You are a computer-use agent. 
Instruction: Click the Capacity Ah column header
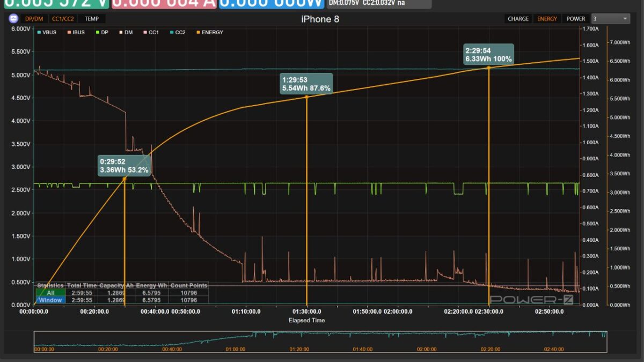click(x=116, y=286)
